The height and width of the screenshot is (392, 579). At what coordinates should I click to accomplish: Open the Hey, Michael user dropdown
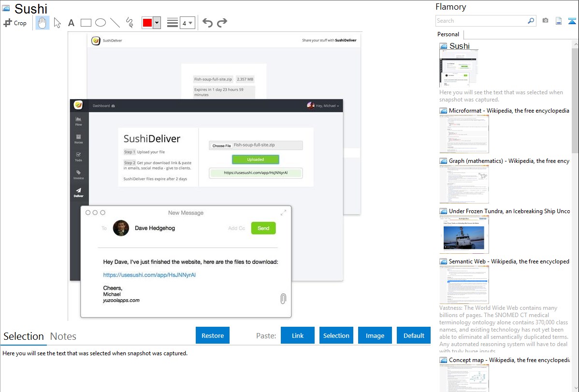[323, 106]
